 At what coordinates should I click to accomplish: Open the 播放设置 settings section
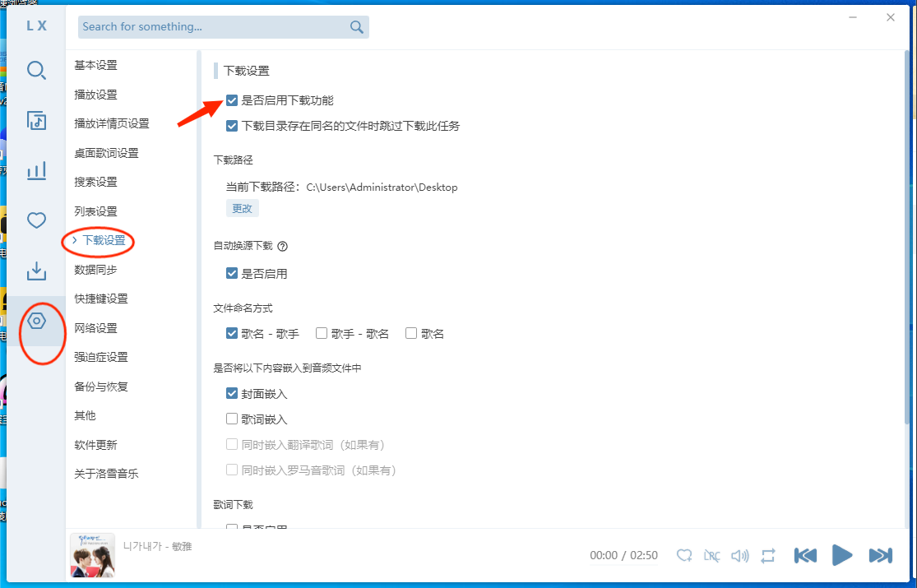point(96,95)
